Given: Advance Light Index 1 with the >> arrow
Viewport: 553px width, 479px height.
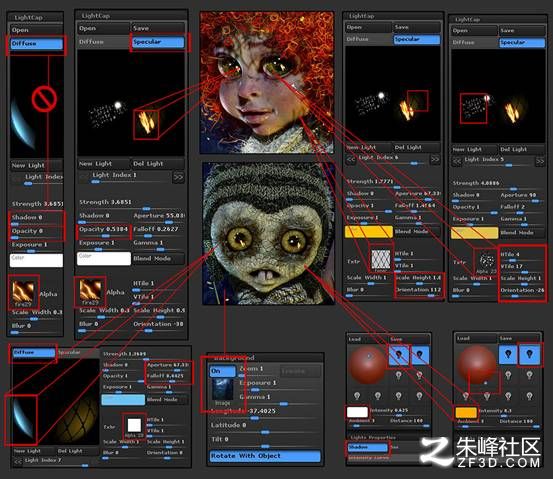Looking at the screenshot, I should [178, 177].
